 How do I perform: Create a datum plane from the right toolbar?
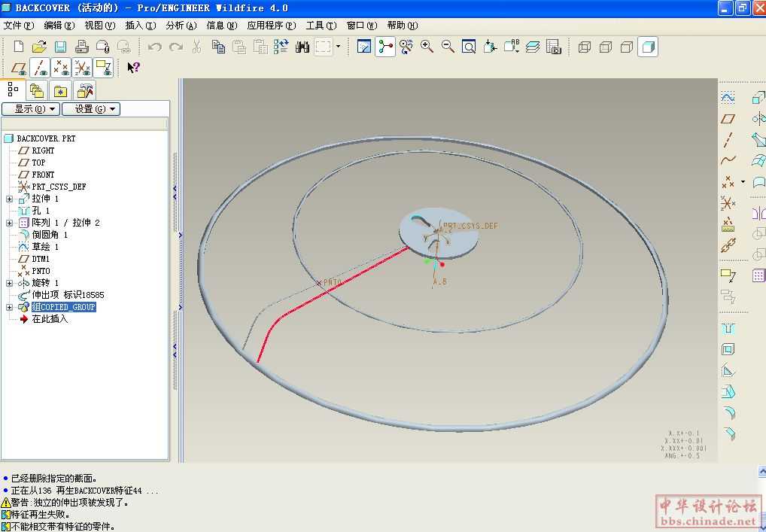pos(728,119)
